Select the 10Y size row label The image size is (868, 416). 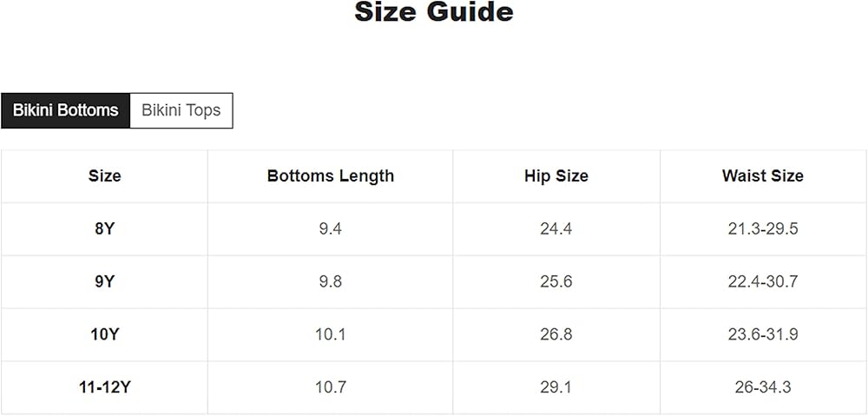tap(104, 334)
